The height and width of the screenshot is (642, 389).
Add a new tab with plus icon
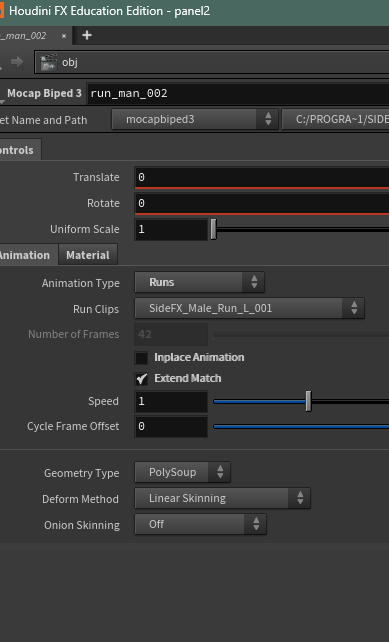point(87,35)
